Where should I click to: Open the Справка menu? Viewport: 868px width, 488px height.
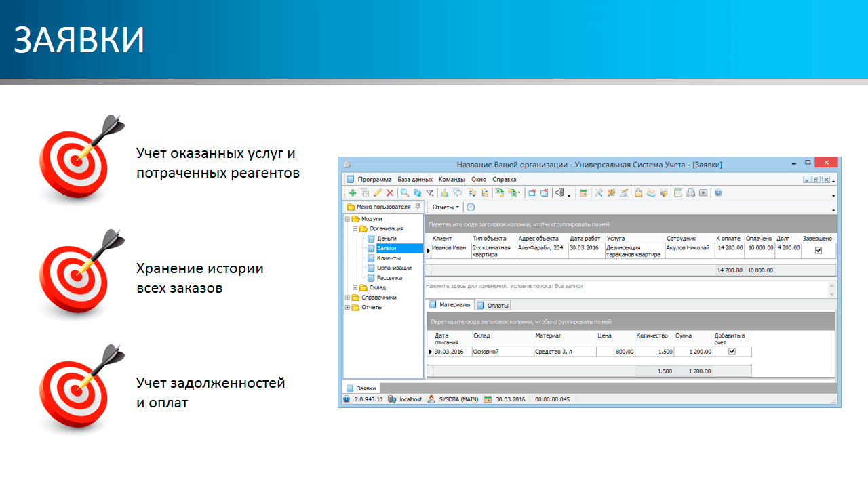(x=504, y=180)
